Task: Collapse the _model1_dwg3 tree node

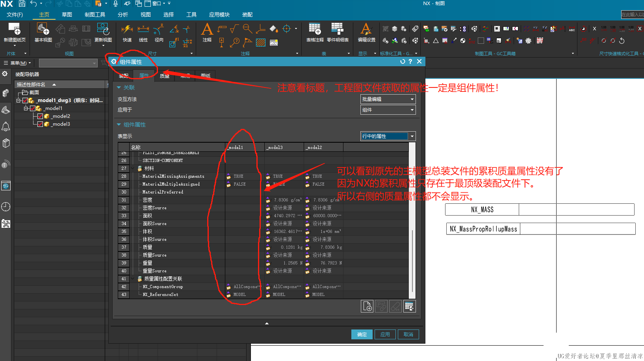Action: (x=18, y=100)
